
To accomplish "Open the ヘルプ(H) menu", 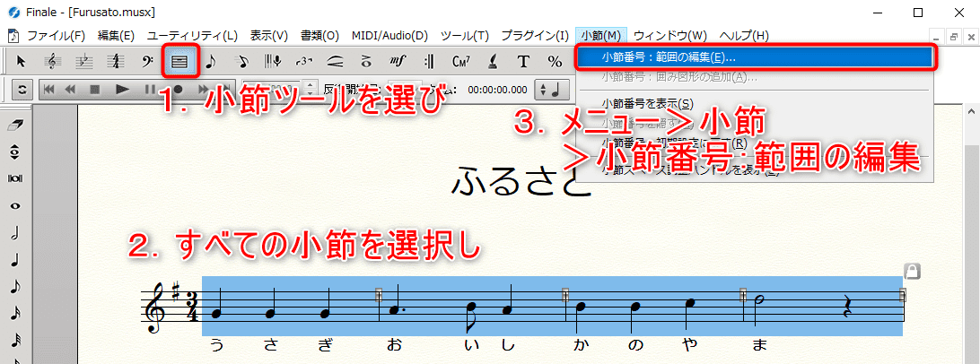I will pos(744,36).
